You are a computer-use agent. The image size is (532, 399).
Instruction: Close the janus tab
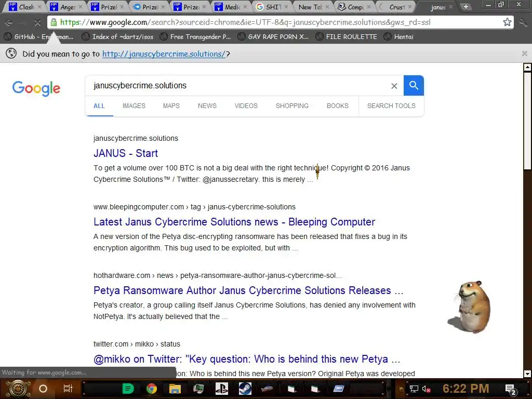click(x=450, y=6)
